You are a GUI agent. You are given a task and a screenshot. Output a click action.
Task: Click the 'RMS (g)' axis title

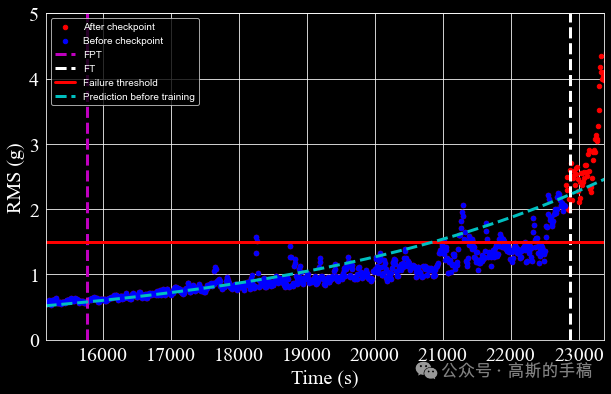coord(14,178)
